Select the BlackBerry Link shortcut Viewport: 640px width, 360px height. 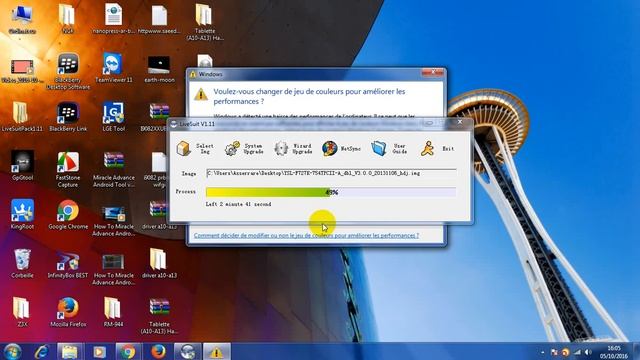68,117
